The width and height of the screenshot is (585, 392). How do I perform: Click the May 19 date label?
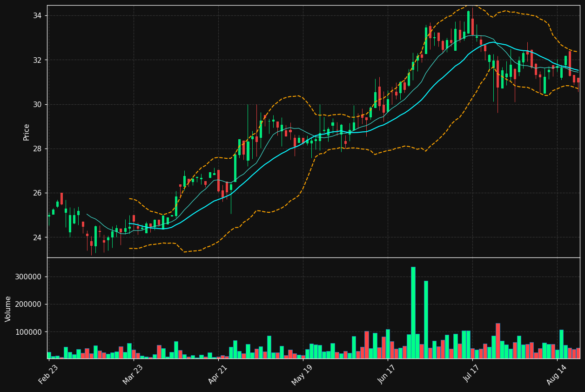coord(303,374)
